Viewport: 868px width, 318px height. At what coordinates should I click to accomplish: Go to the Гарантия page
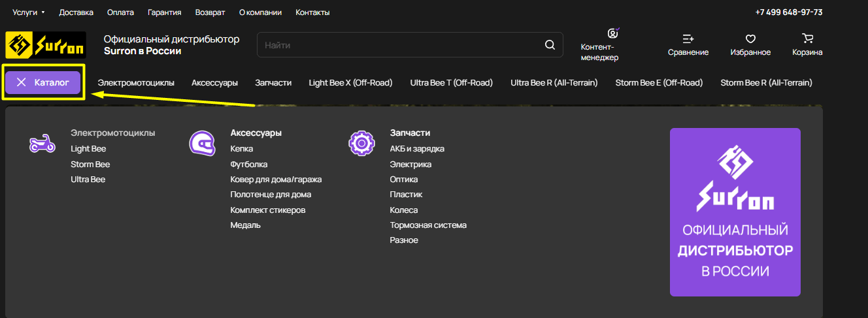(165, 12)
